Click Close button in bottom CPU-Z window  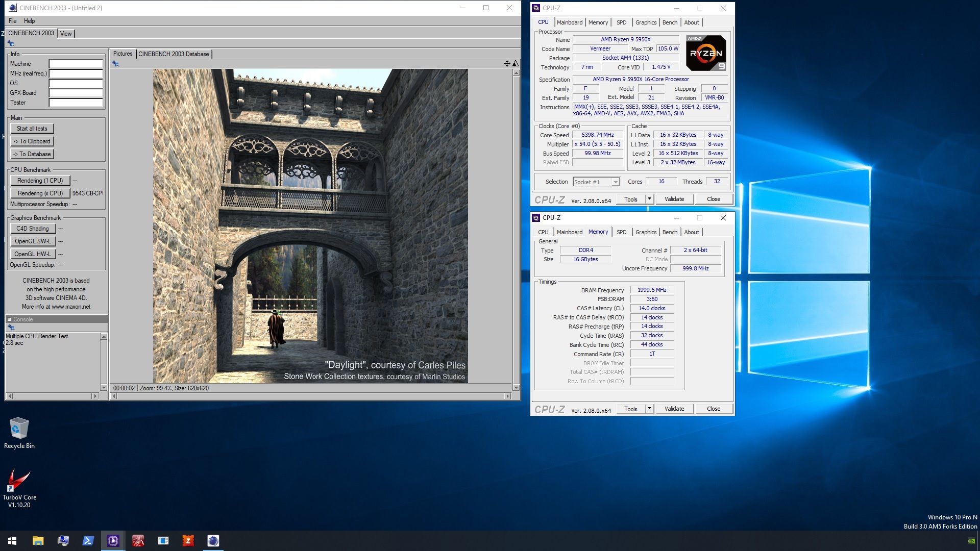[x=714, y=409]
